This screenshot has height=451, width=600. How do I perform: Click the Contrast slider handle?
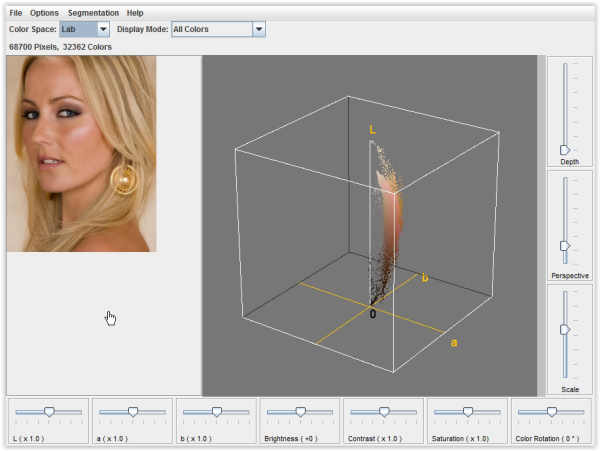pyautogui.click(x=384, y=411)
